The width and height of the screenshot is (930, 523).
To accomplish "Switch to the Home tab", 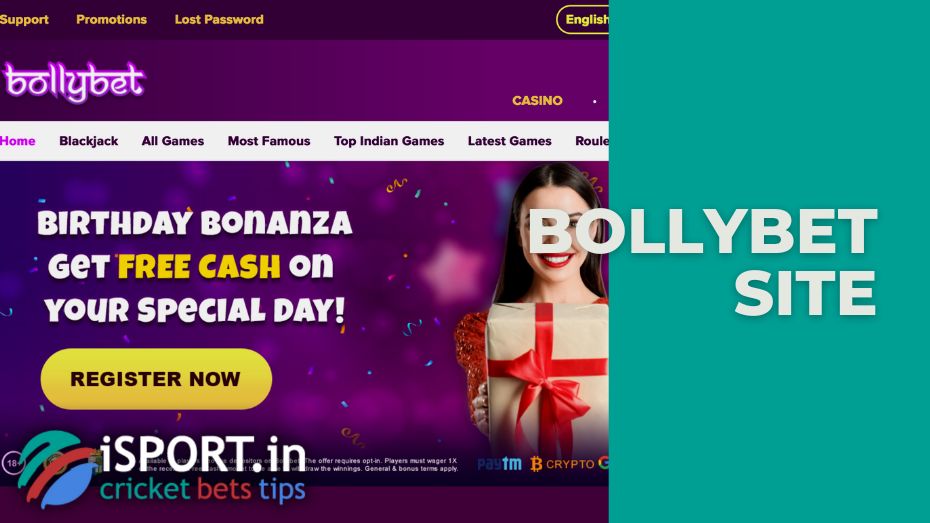I will click(18, 141).
